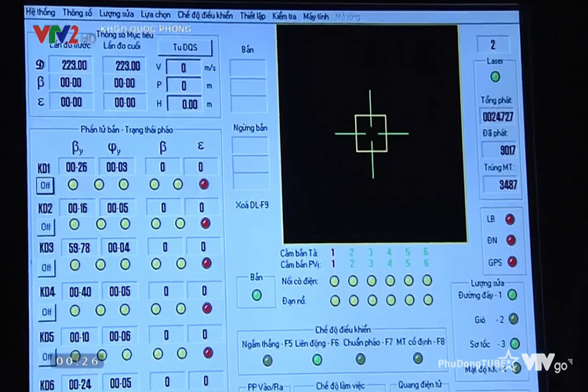Click the V velocity input field
Viewport: 588px width, 392px height.
[183, 67]
